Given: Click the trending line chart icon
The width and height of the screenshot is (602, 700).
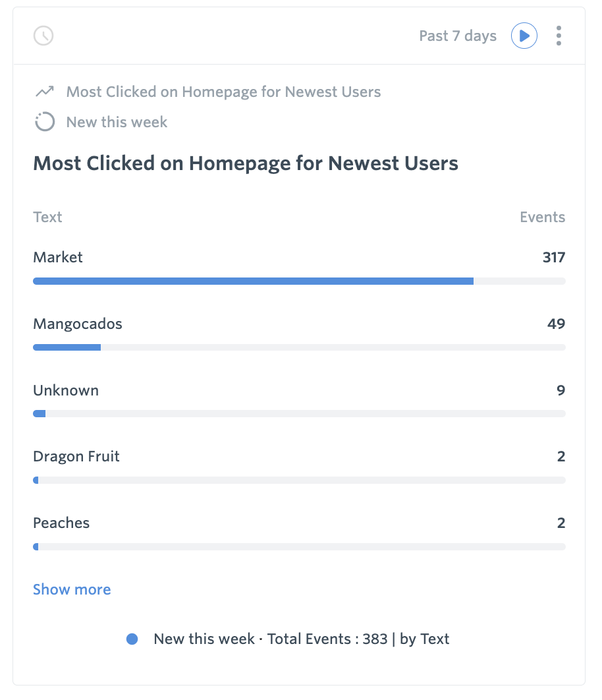Looking at the screenshot, I should click(44, 92).
